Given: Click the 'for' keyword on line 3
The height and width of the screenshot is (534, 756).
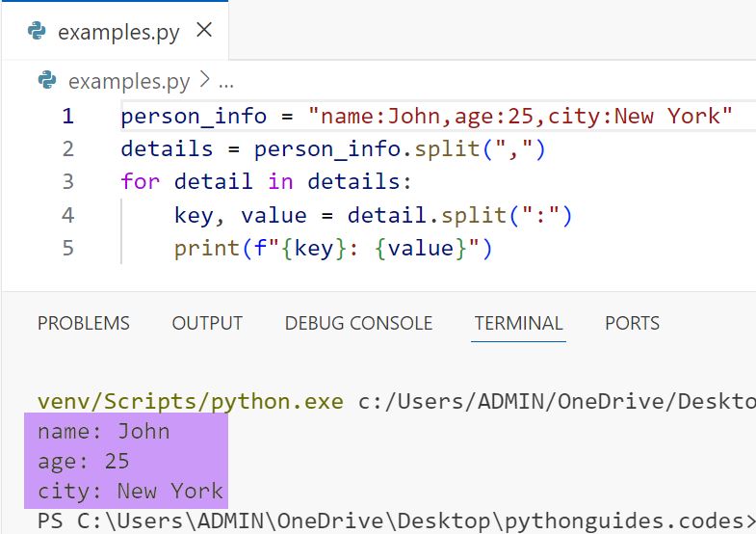Looking at the screenshot, I should pyautogui.click(x=141, y=182).
